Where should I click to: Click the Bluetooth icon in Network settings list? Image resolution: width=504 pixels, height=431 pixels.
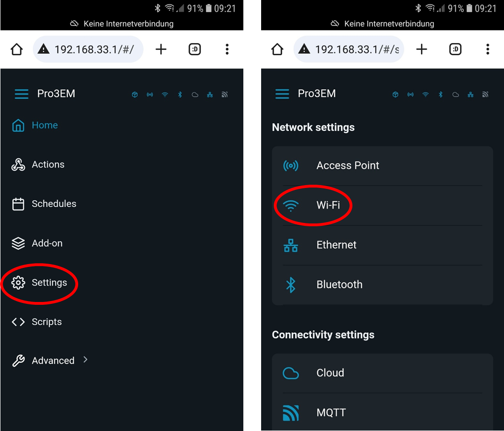pyautogui.click(x=291, y=285)
